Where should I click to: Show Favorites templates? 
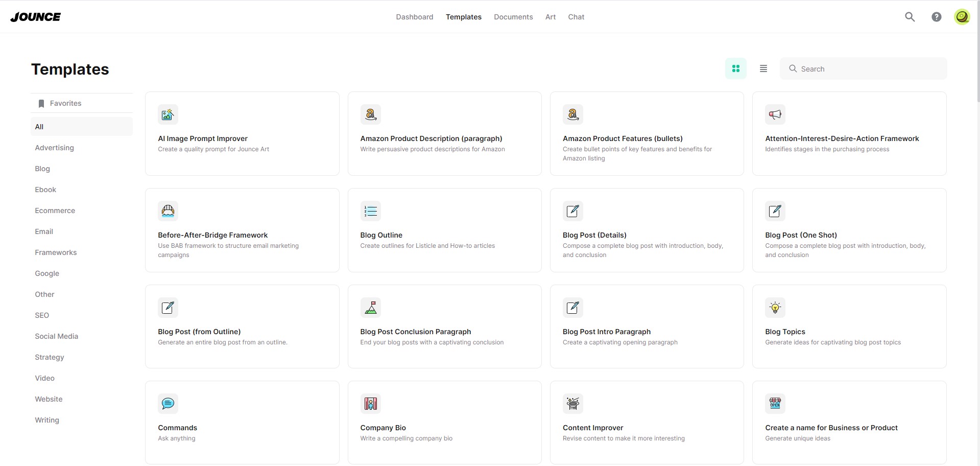[82, 103]
